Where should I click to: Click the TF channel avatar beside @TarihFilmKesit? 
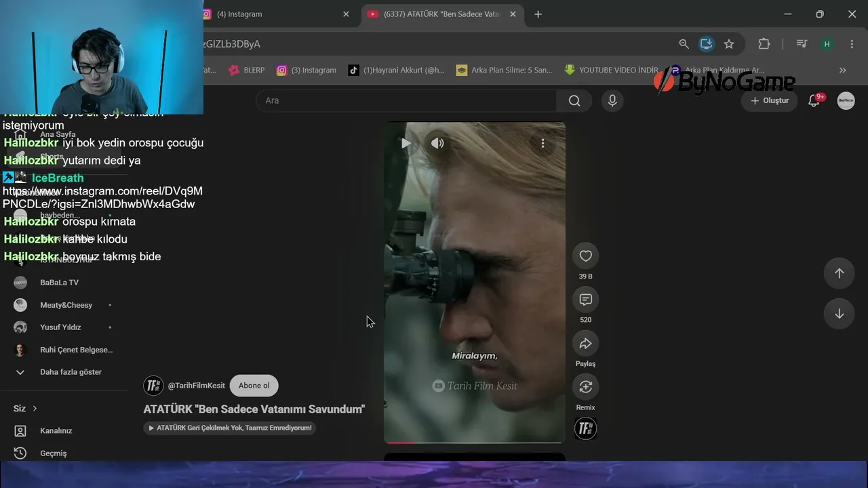tap(153, 386)
